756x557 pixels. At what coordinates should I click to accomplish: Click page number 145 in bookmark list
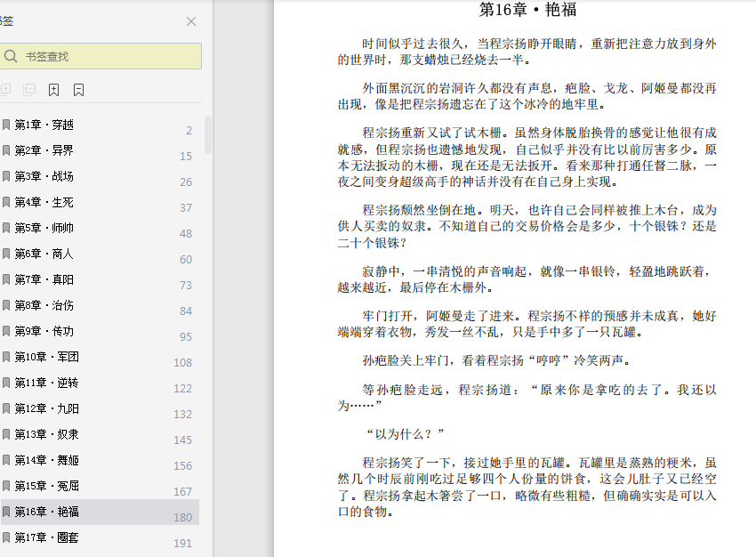click(182, 440)
